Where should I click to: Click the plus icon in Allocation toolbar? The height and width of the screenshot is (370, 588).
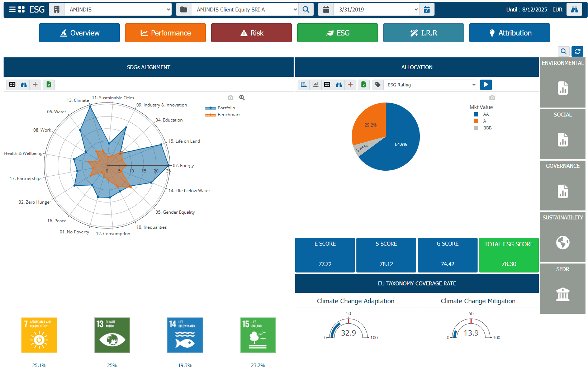pyautogui.click(x=350, y=85)
